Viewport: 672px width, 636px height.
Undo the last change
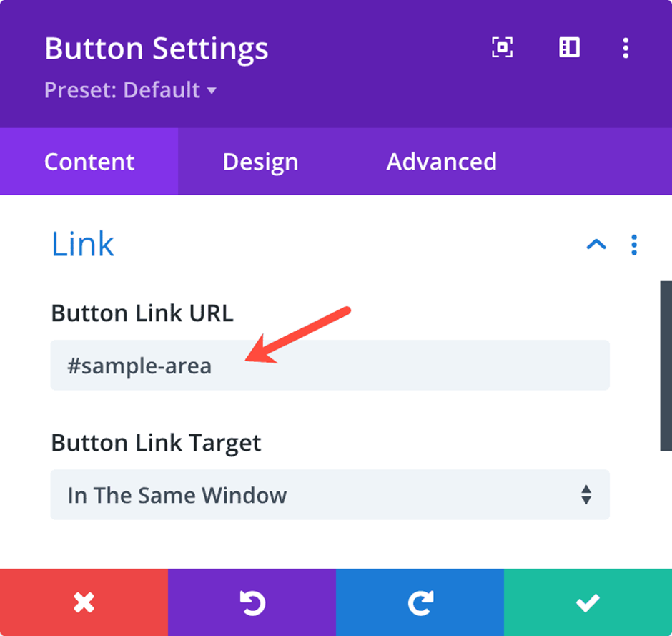[x=252, y=602]
